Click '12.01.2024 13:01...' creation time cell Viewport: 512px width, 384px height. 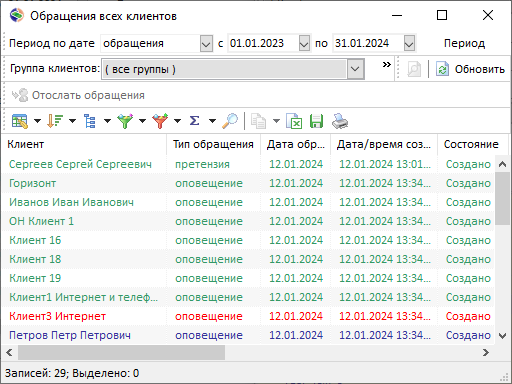385,164
